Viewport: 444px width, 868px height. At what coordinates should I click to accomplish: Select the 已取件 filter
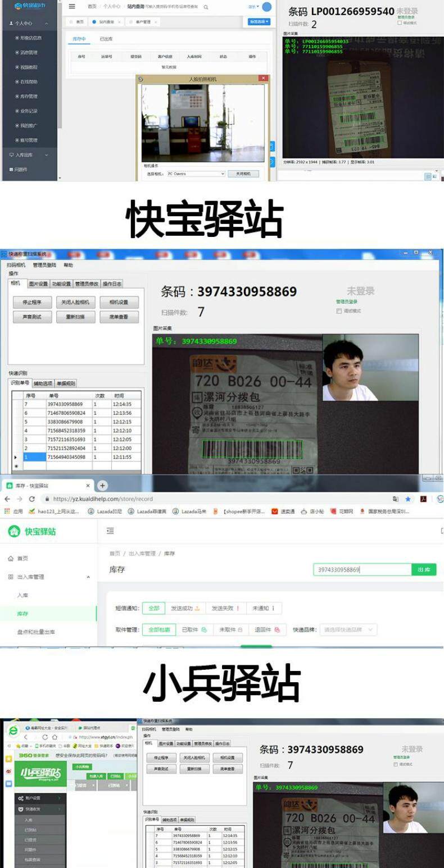(x=194, y=630)
